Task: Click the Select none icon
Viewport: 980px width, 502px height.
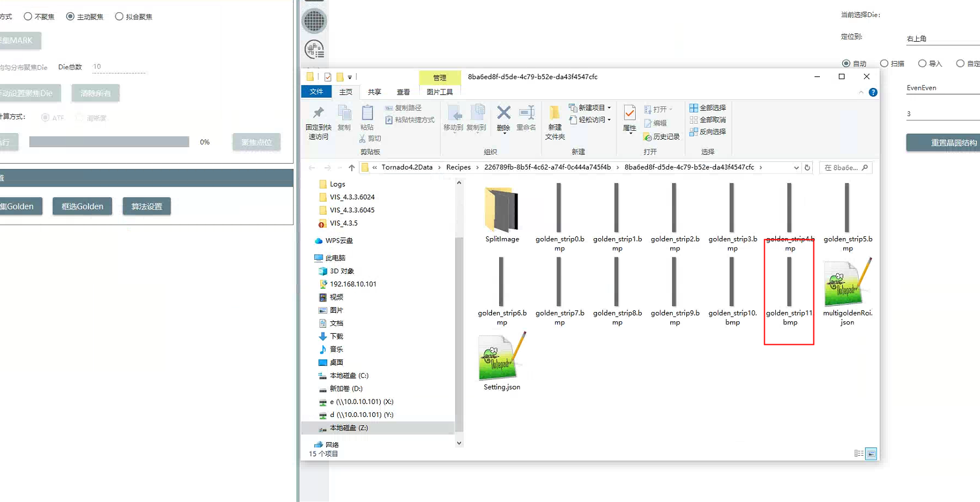Action: click(694, 120)
